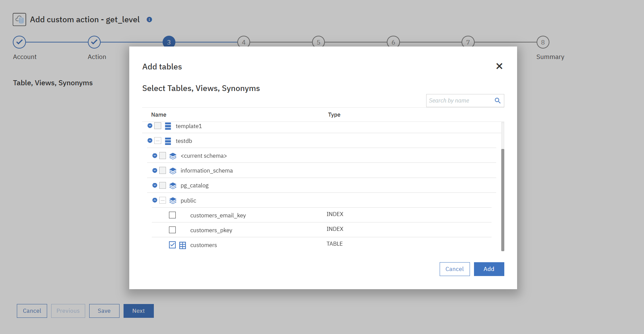Click the search magnifier icon
Image resolution: width=644 pixels, height=334 pixels.
point(498,100)
